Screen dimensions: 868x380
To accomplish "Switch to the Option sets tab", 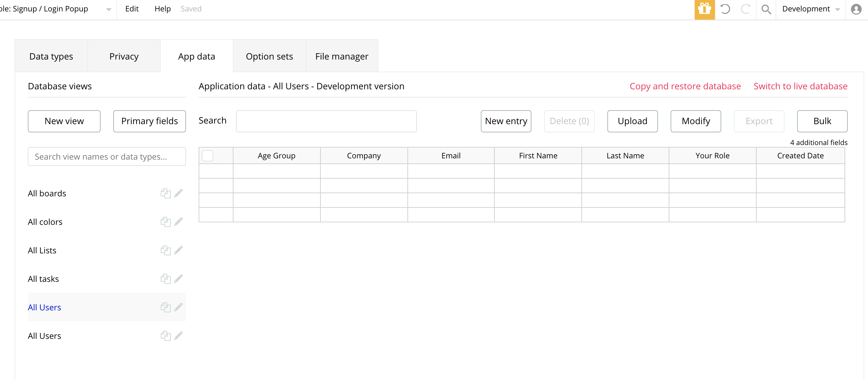I will (x=269, y=56).
